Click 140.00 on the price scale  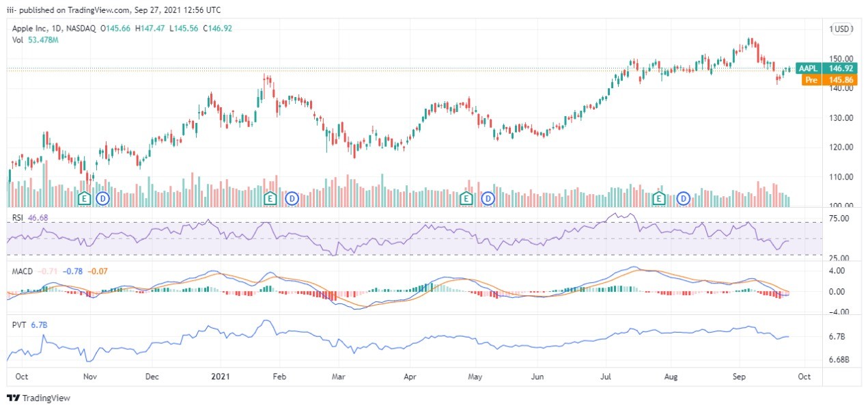pyautogui.click(x=841, y=88)
